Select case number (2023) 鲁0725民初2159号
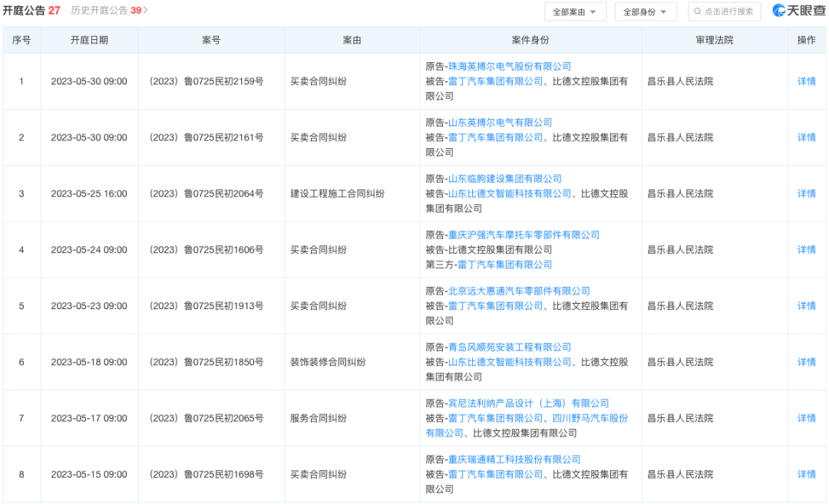829x504 pixels. coord(206,81)
